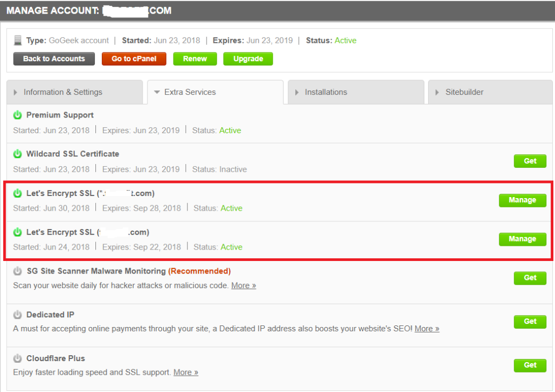Image resolution: width=555 pixels, height=392 pixels.
Task: Manage the Let's Encrypt SSL expiring Sep 28
Action: pos(522,200)
